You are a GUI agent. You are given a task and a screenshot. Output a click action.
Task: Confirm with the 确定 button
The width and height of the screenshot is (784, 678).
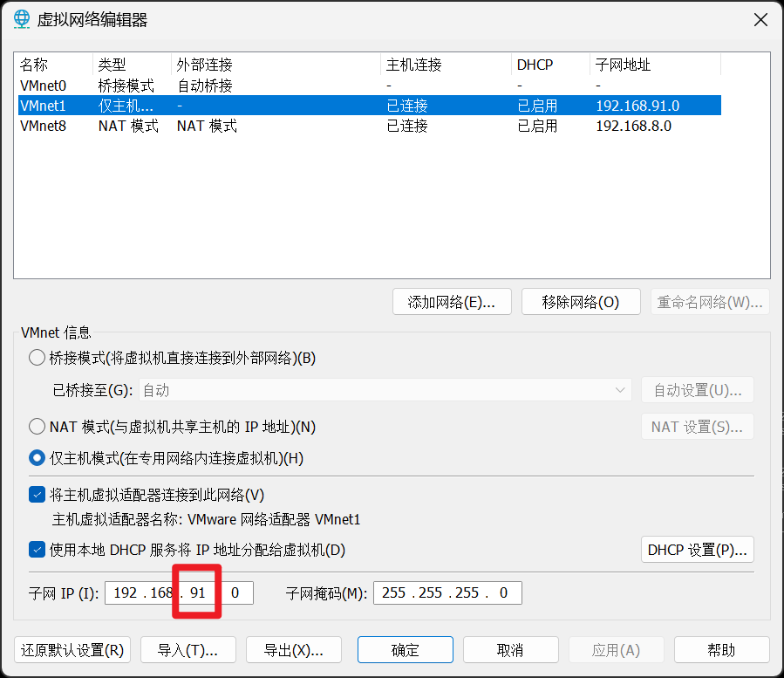point(406,650)
